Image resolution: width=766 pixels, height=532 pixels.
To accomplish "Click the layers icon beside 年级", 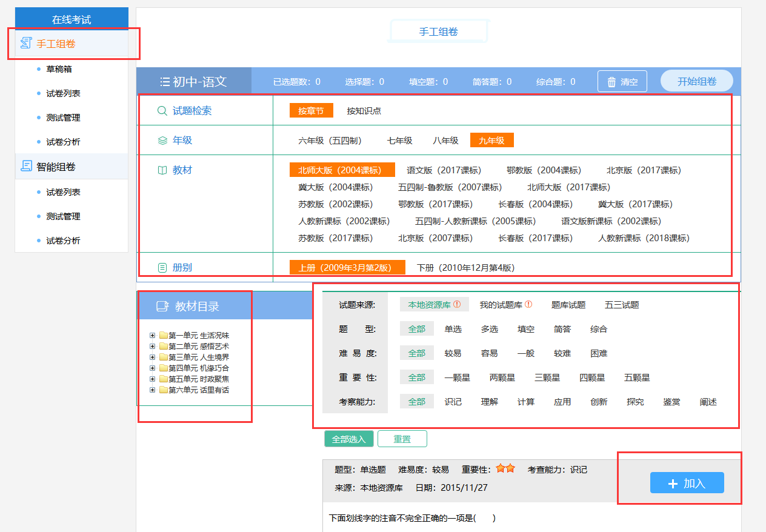I will (162, 141).
